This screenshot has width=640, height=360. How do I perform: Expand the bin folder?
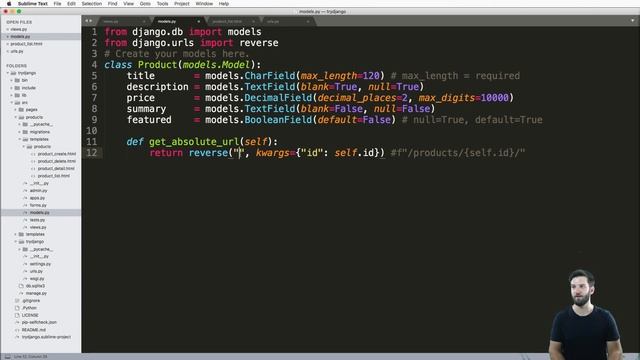click(12, 80)
